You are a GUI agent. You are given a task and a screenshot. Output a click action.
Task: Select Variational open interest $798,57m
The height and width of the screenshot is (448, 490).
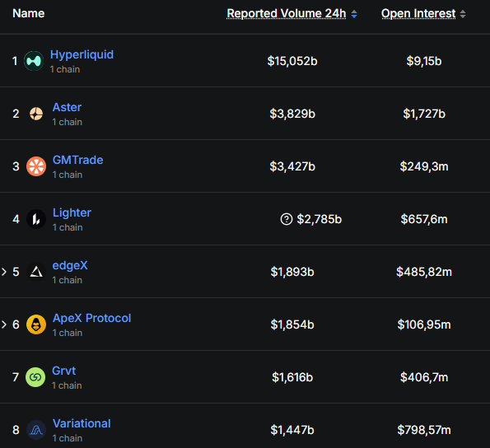coord(424,430)
